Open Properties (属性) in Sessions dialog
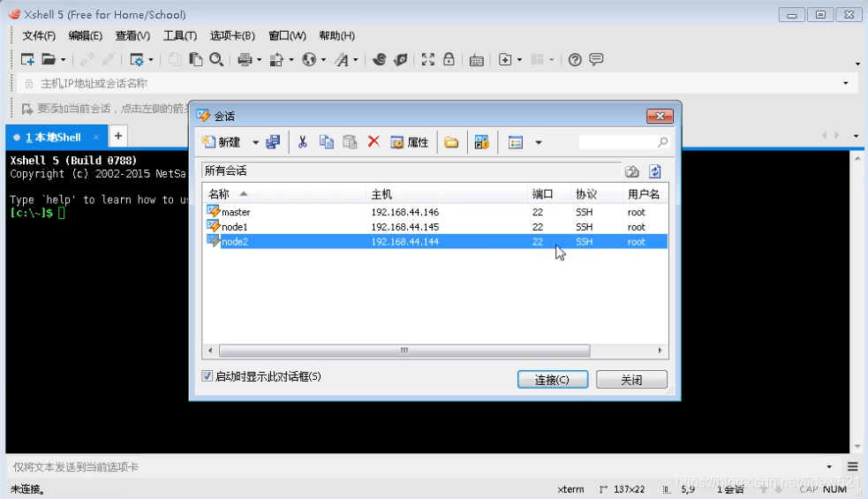This screenshot has width=868, height=499. click(410, 142)
